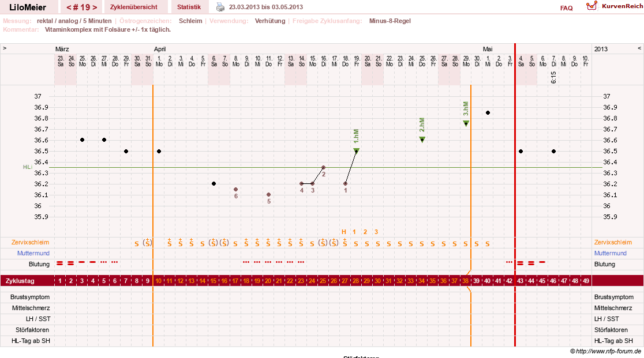Click the right LH / SST row label
The image size is (644, 358).
(x=606, y=319)
